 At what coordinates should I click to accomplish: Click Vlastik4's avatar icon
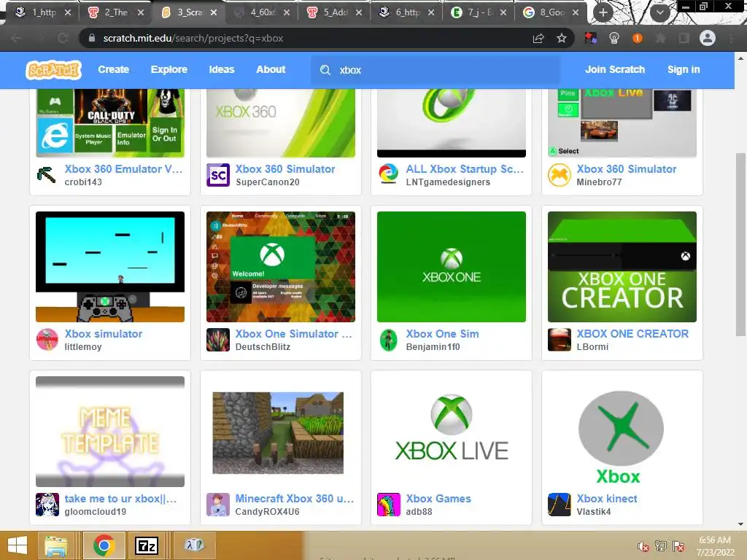click(x=560, y=505)
